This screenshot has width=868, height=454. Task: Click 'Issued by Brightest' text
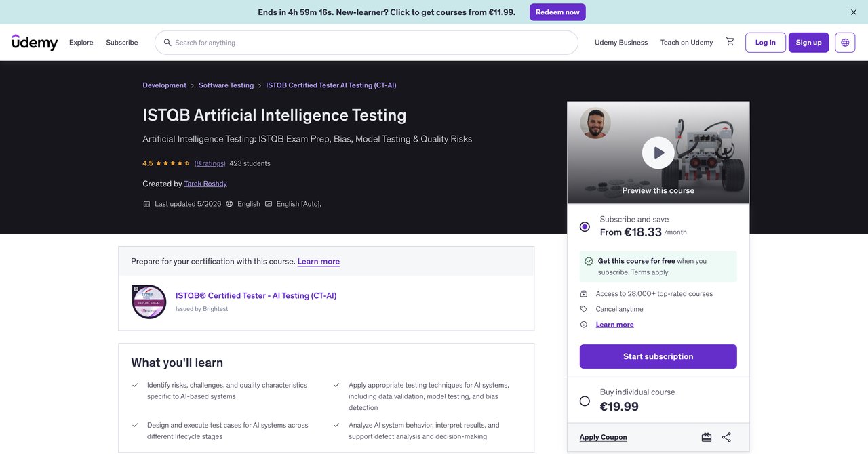[x=202, y=309]
